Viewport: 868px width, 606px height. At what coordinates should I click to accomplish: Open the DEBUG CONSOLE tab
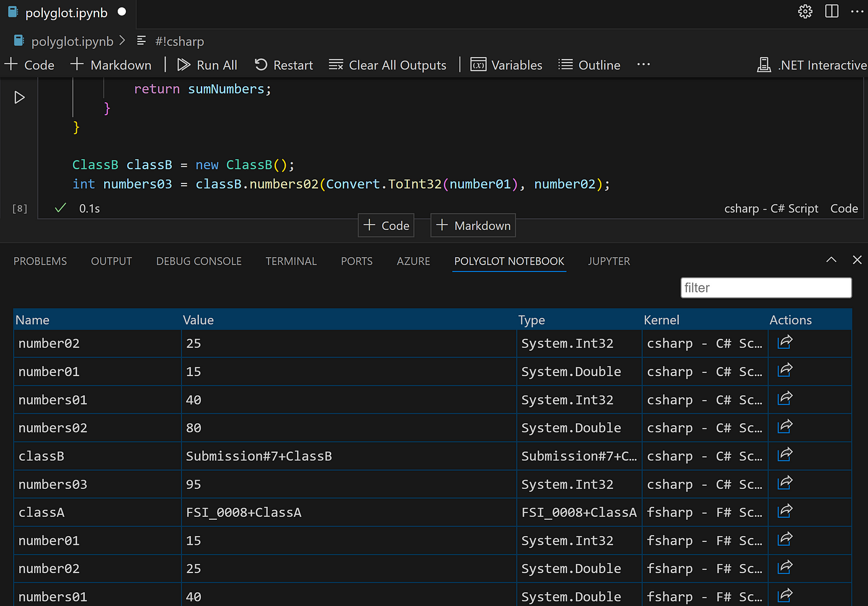tap(199, 261)
